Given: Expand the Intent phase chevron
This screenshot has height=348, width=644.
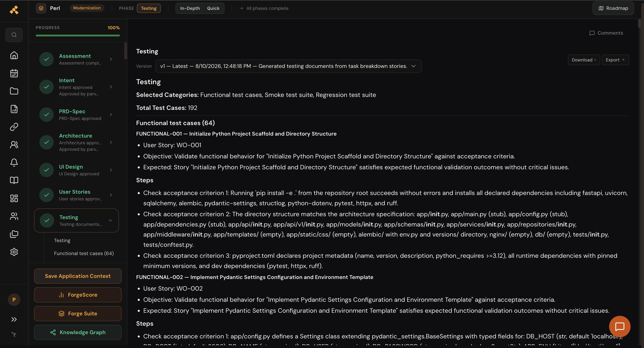Looking at the screenshot, I should (x=111, y=87).
